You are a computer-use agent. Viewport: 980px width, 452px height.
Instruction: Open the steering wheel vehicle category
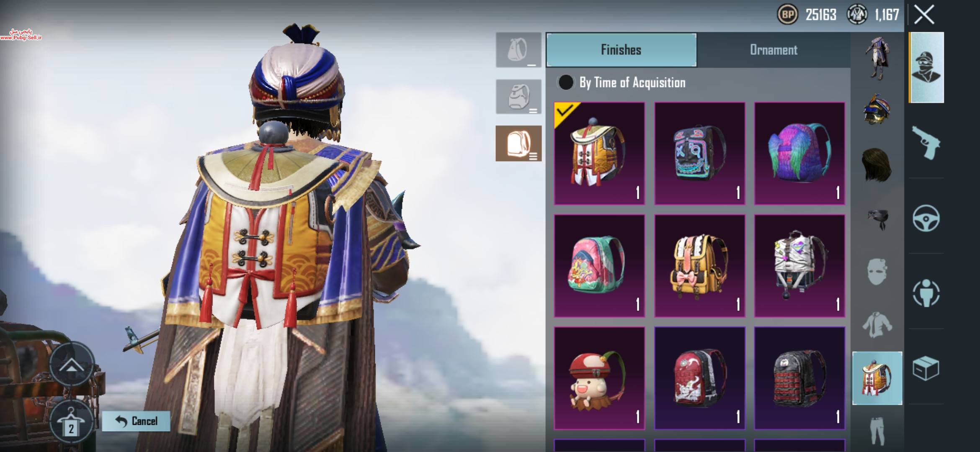(926, 218)
